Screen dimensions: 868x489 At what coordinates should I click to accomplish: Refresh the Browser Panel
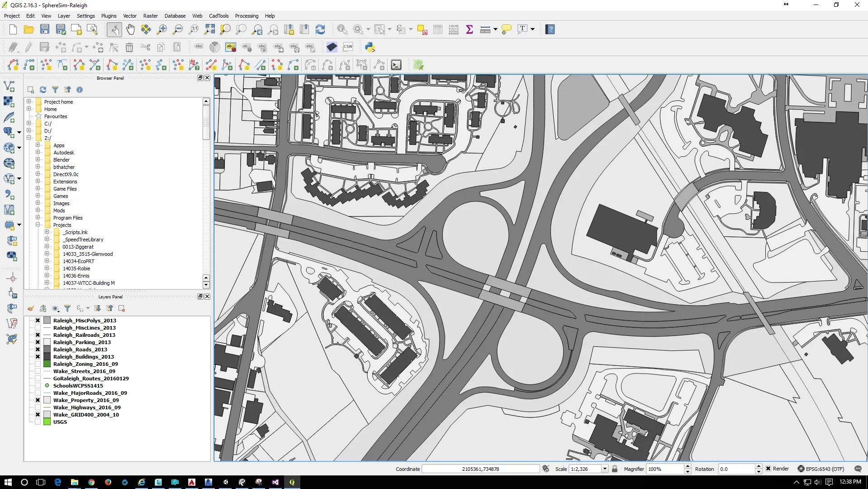pos(43,90)
